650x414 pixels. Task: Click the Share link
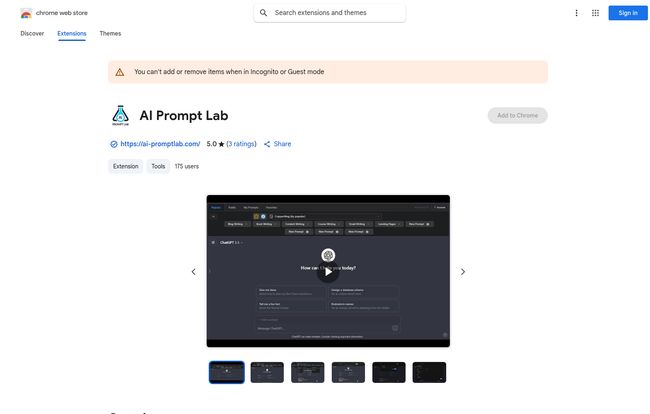coord(282,144)
